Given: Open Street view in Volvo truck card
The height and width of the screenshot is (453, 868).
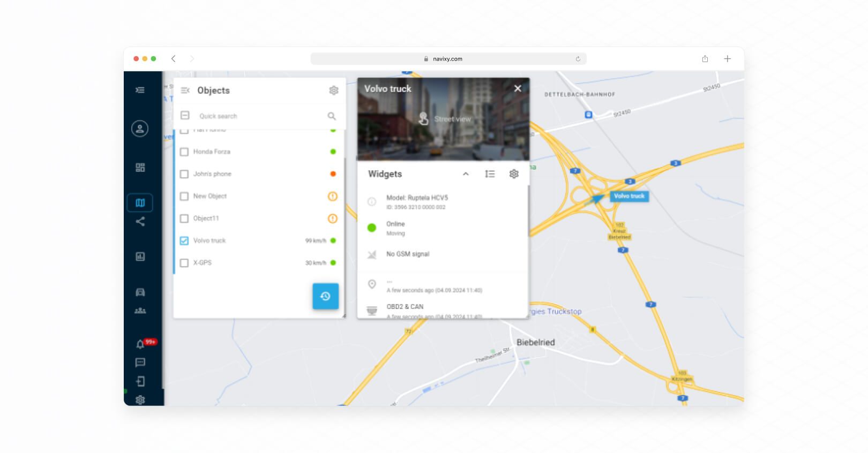Looking at the screenshot, I should coord(445,119).
